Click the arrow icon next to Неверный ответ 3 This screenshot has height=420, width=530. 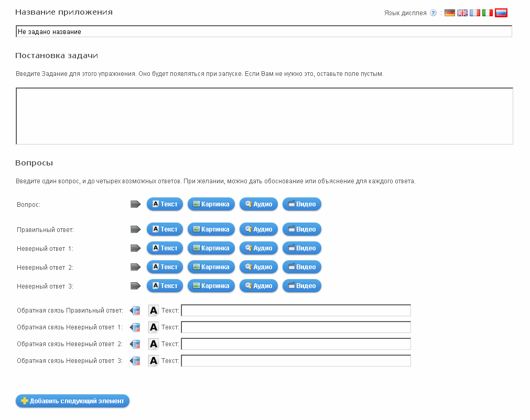click(x=136, y=286)
